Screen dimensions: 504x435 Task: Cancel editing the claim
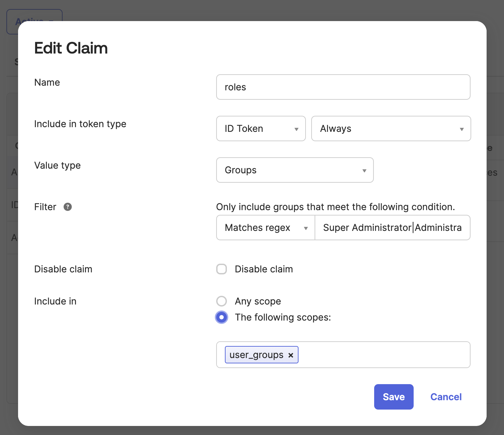click(446, 397)
